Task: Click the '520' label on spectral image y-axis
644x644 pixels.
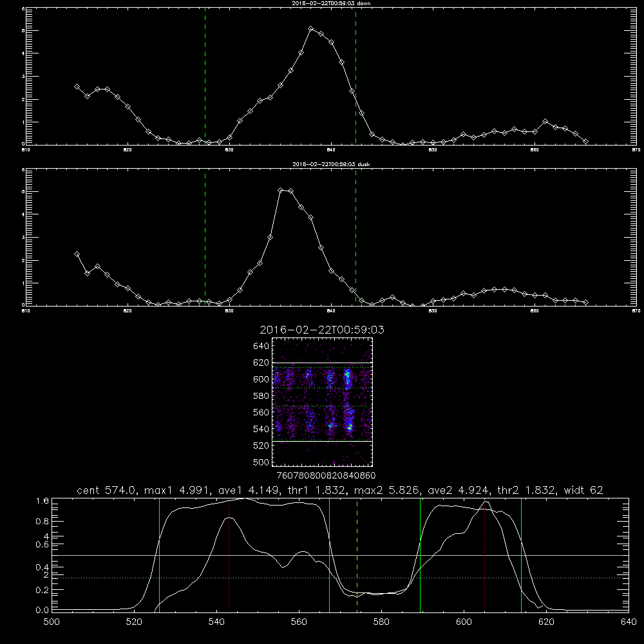Action: coord(261,445)
